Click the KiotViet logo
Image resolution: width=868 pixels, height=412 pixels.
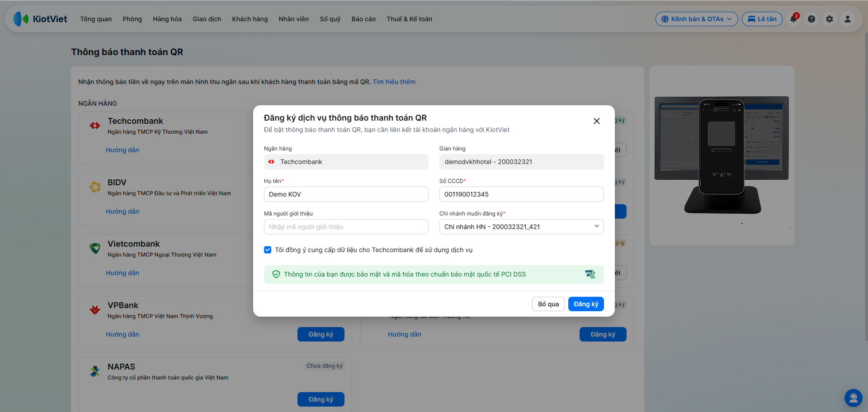(x=40, y=19)
